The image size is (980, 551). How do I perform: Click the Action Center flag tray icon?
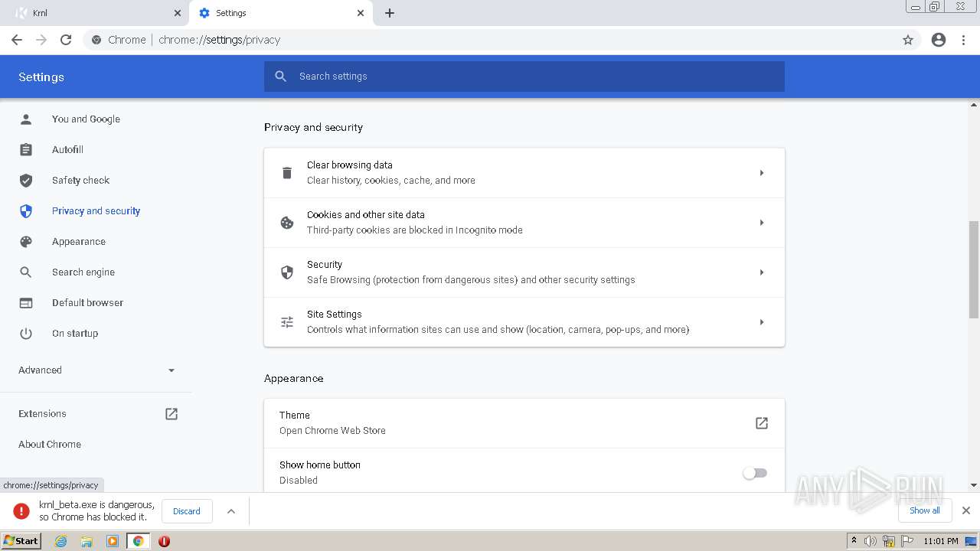(x=906, y=541)
